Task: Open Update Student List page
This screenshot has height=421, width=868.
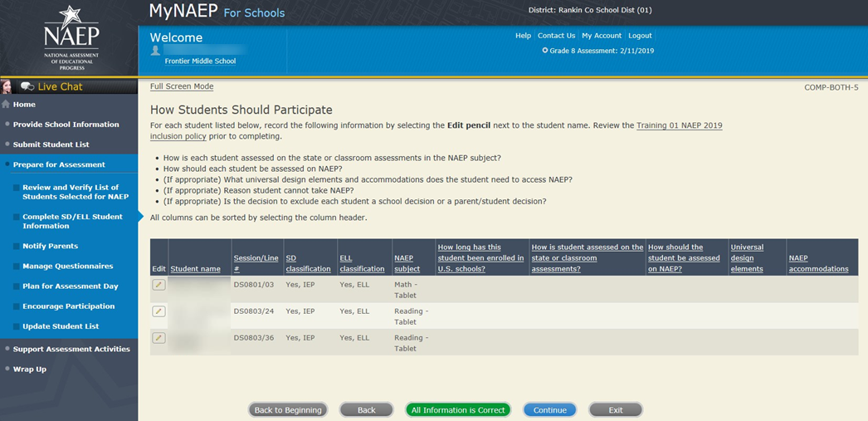Action: click(61, 326)
